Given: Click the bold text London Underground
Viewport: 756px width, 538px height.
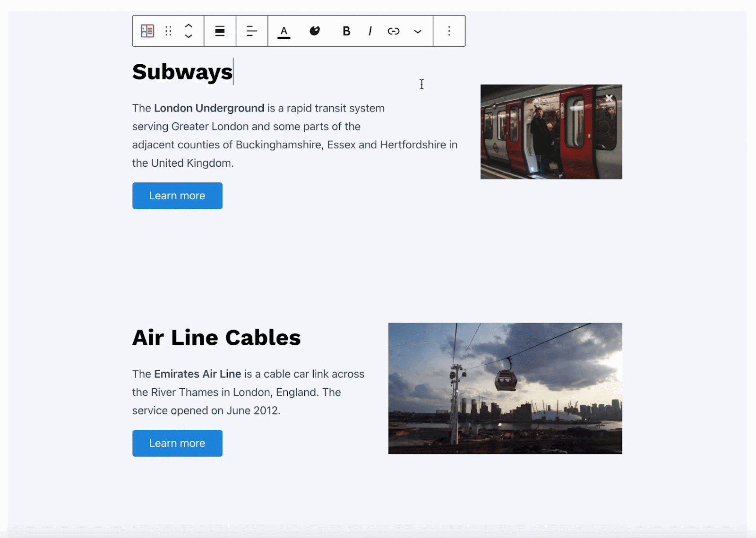Looking at the screenshot, I should [209, 108].
